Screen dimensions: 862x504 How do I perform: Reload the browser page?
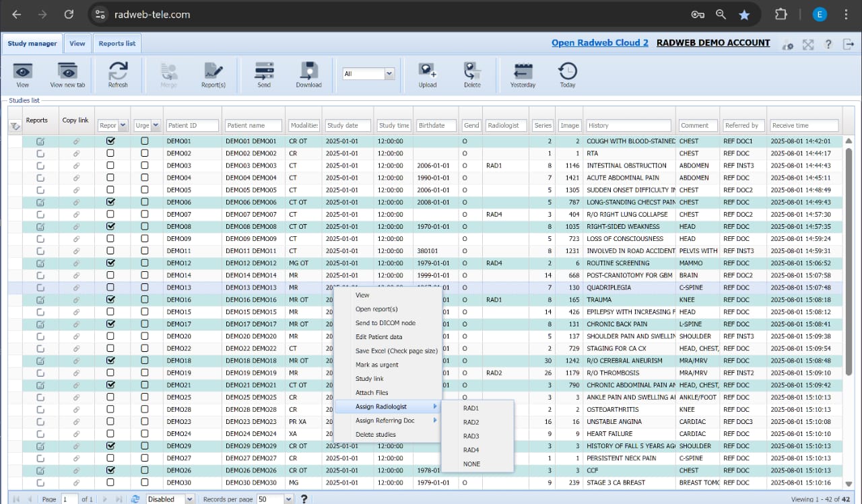coord(68,14)
